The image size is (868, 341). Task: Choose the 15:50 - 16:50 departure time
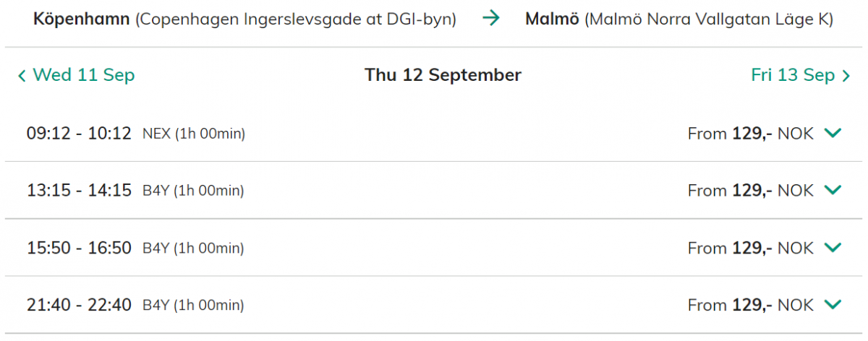coord(79,249)
